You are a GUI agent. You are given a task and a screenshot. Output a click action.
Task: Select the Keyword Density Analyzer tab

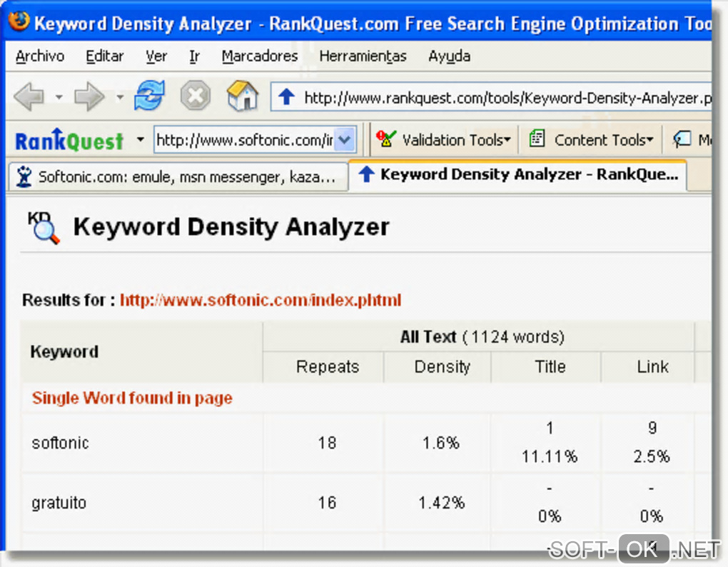(517, 175)
